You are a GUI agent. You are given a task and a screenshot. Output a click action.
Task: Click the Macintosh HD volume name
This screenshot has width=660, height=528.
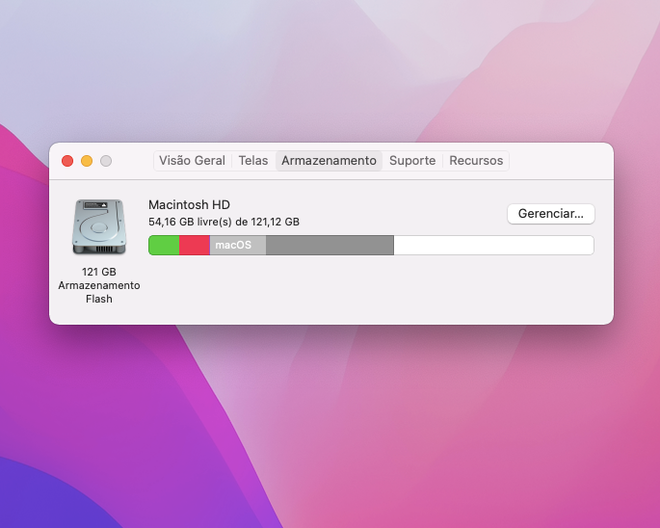(189, 205)
